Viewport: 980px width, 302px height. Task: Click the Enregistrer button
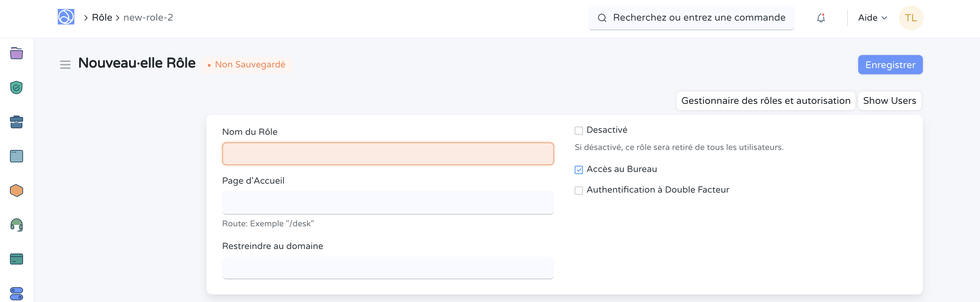tap(890, 65)
